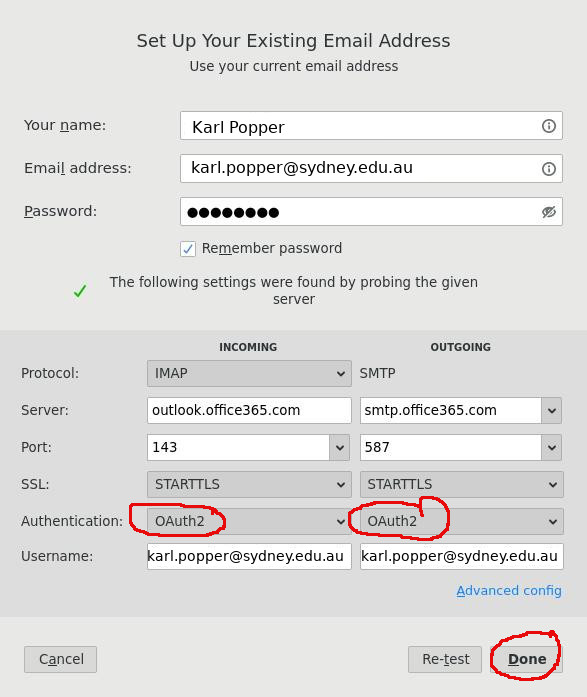Show password with the crossed-eye icon
Screen dimensions: 587x697
[x=548, y=212]
